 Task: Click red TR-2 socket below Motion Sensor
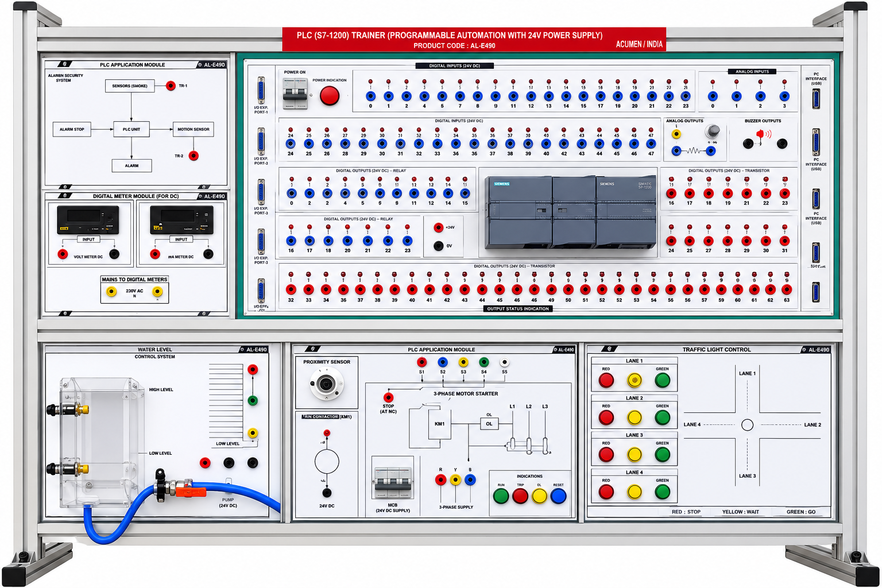coord(194,156)
